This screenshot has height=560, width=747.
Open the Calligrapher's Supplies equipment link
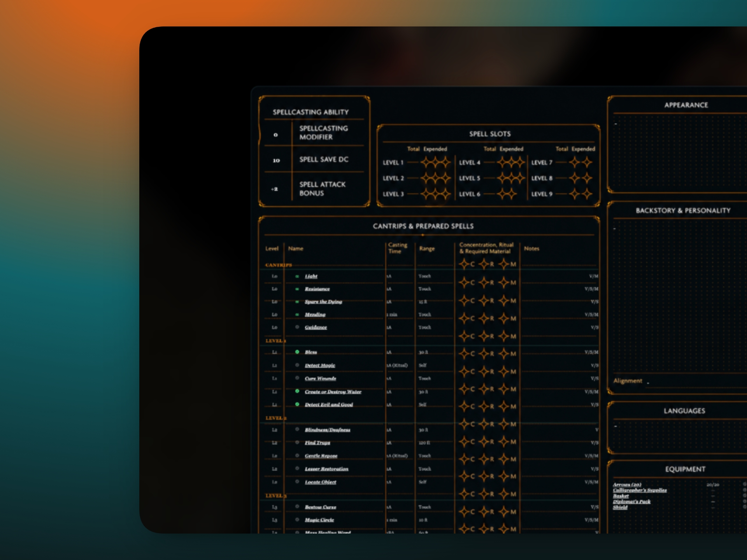tap(640, 490)
